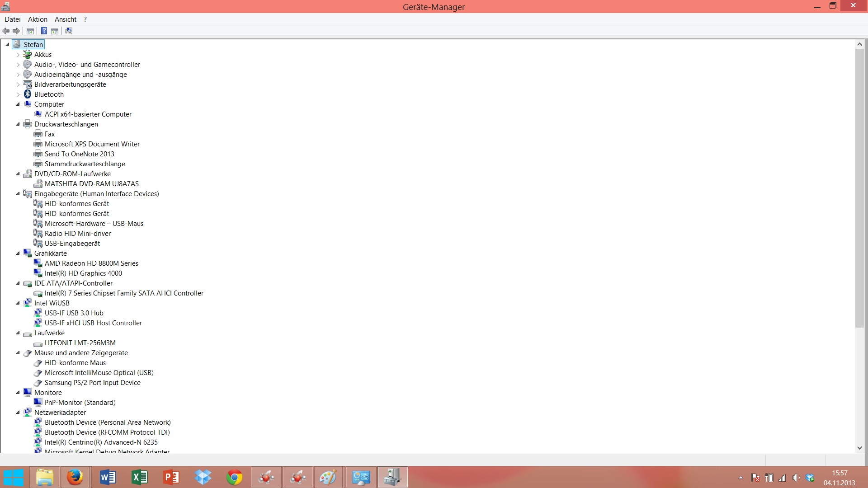Collapse the Grafikkarte category
The height and width of the screenshot is (488, 868).
pos(18,253)
